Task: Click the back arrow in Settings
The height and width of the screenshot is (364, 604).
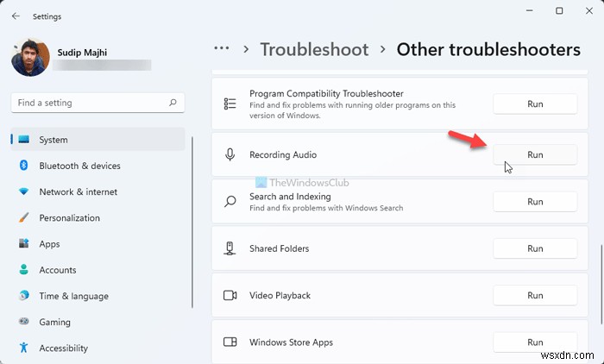Action: pyautogui.click(x=16, y=16)
